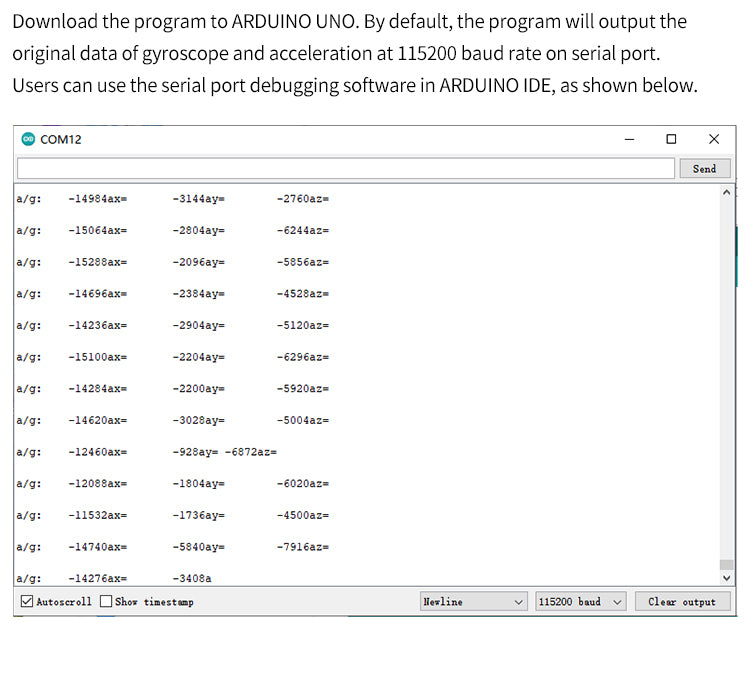Disable the Autoscroll checkbox
The height and width of the screenshot is (678, 750).
click(x=27, y=601)
